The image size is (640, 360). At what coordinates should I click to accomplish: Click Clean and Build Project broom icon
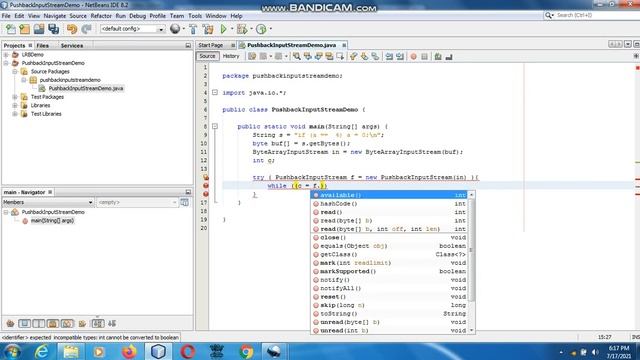pos(208,29)
